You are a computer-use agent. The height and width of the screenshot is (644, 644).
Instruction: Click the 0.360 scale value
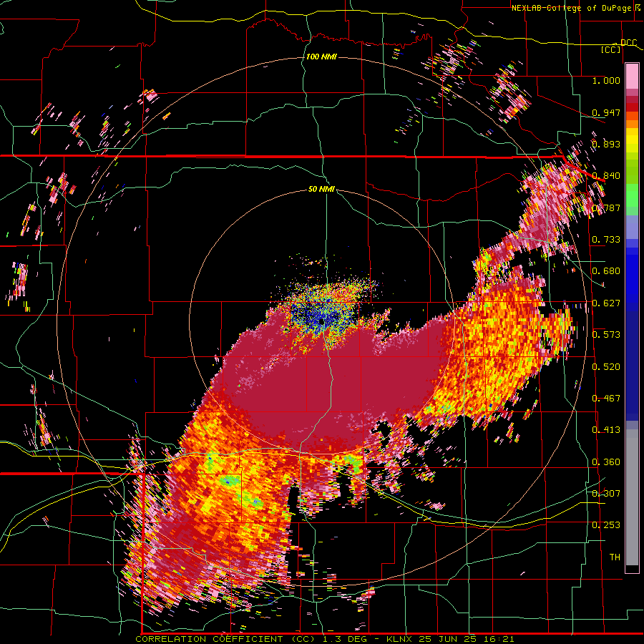click(606, 462)
